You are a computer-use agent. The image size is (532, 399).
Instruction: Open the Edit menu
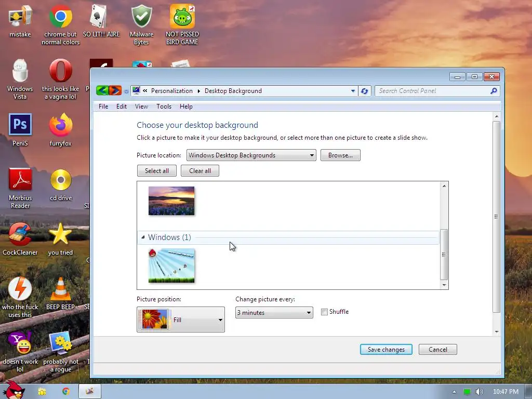click(x=122, y=107)
